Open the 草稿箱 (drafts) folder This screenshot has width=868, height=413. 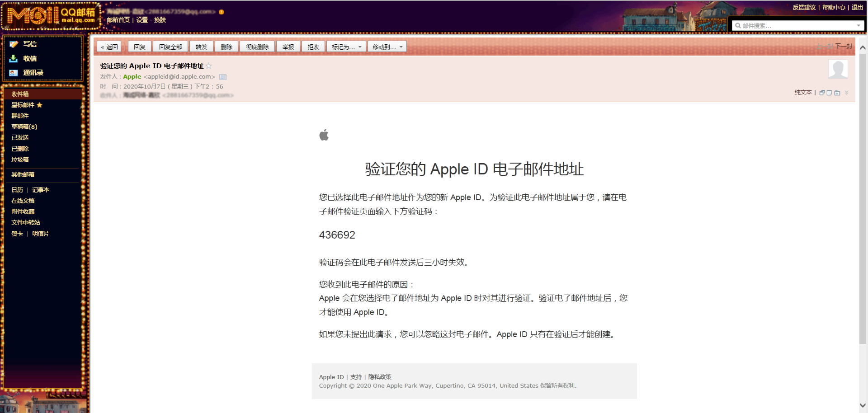[x=24, y=127]
